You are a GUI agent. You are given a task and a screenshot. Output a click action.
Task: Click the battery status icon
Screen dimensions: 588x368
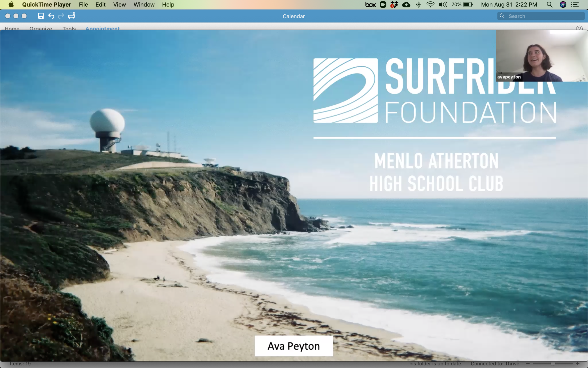tap(468, 4)
